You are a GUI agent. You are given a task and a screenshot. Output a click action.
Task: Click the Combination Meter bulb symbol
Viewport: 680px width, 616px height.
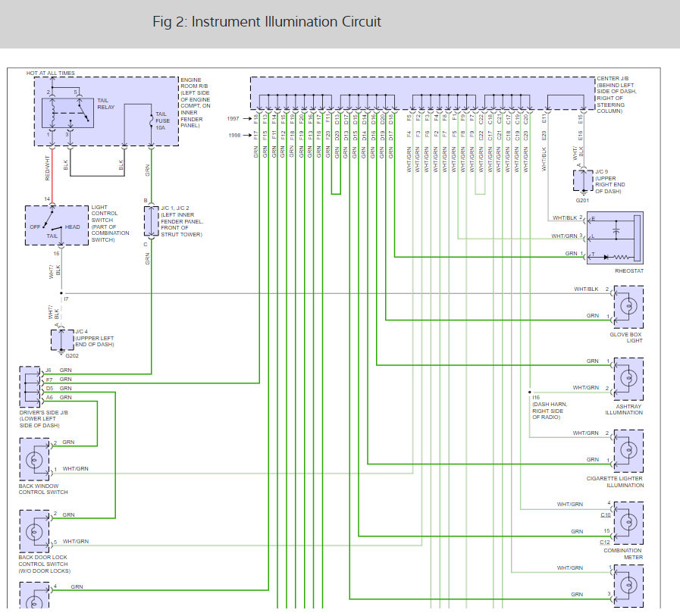pyautogui.click(x=628, y=523)
